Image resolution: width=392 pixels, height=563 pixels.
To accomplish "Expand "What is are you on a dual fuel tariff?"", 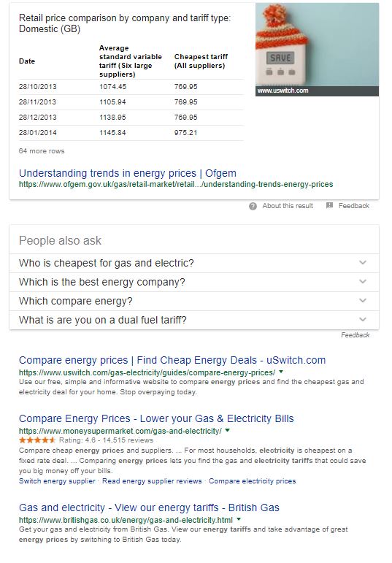I will coord(194,320).
